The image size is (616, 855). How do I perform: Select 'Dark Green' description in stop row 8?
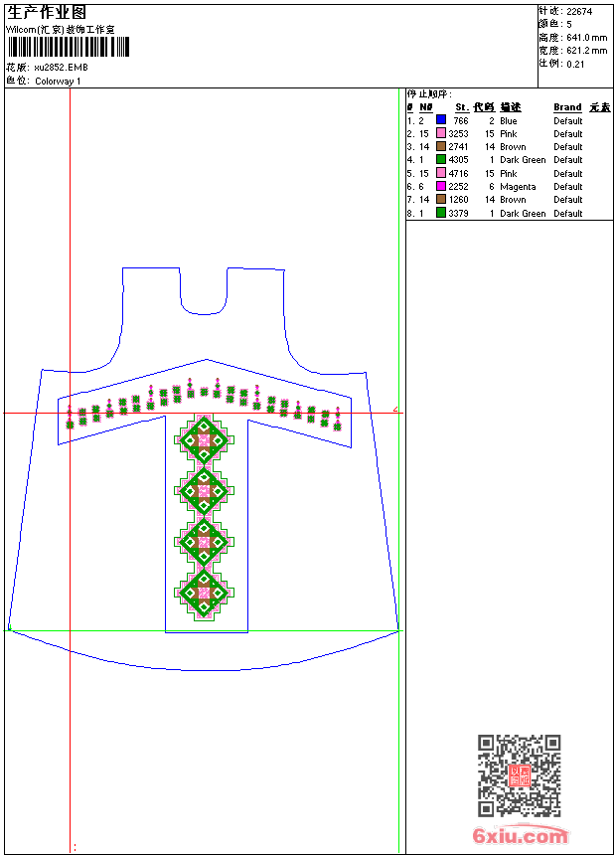tap(523, 213)
